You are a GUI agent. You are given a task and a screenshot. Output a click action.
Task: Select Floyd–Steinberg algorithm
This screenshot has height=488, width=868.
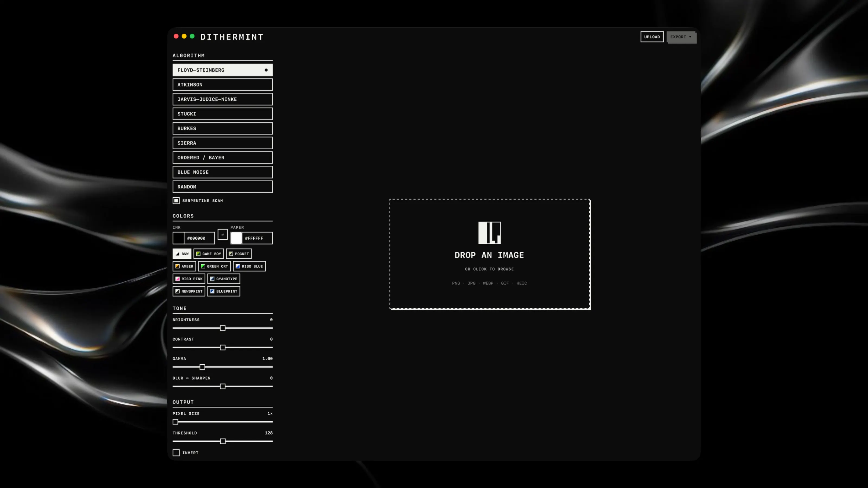click(x=222, y=70)
